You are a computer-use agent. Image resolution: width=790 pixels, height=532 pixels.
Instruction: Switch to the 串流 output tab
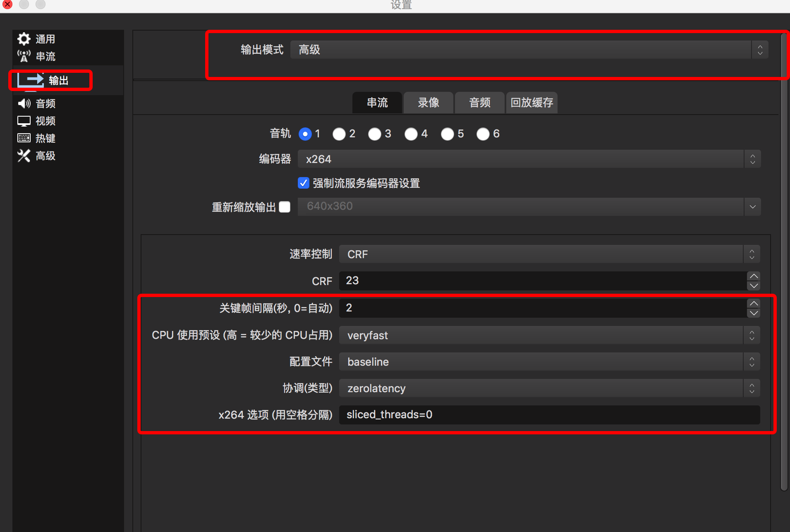pyautogui.click(x=377, y=103)
